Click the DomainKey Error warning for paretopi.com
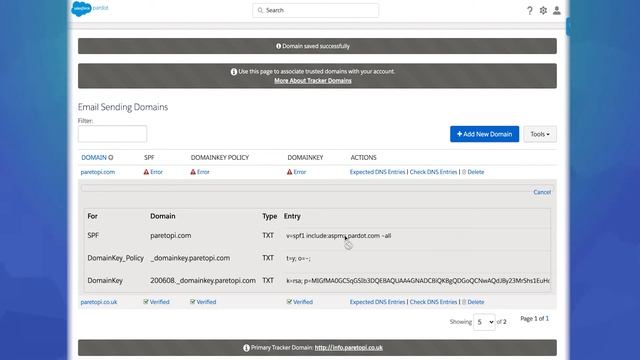640x360 pixels. tap(296, 172)
